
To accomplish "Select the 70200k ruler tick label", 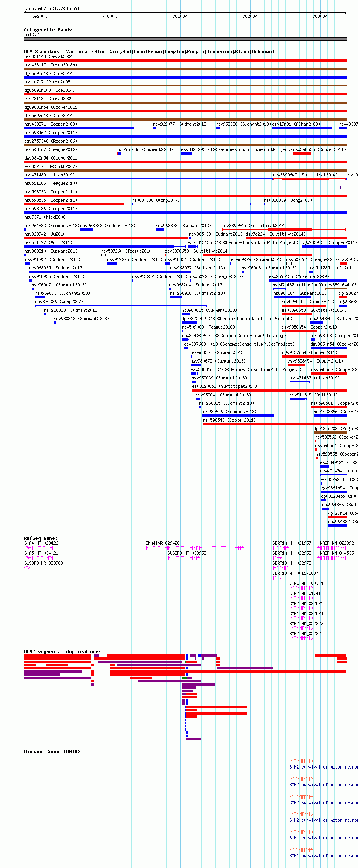I will pyautogui.click(x=250, y=16).
